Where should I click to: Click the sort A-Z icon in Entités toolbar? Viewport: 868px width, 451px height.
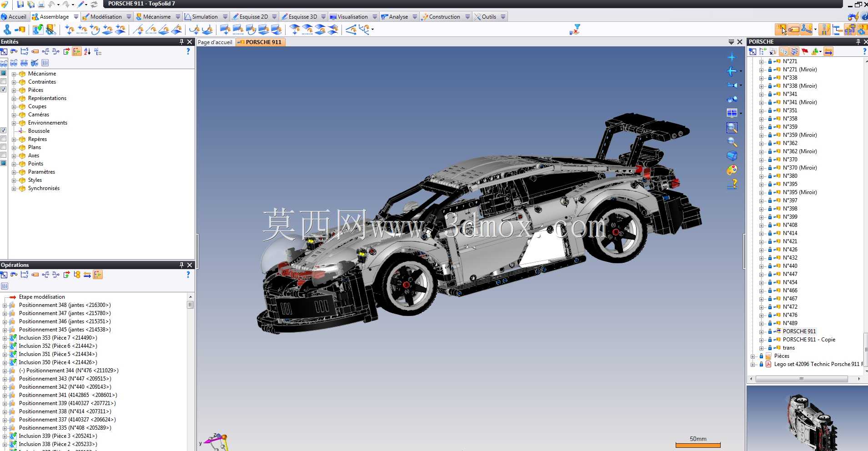tap(87, 51)
